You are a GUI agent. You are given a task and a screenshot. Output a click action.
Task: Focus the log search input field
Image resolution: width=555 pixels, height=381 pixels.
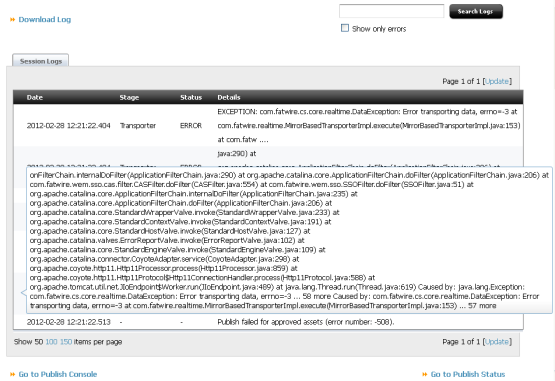(391, 11)
